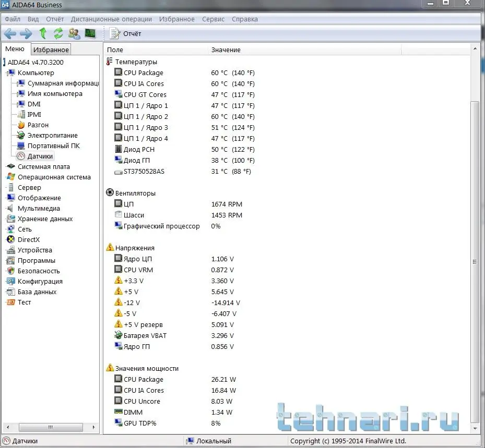485x448 pixels.
Task: Click the Отчёт report toolbar button
Action: (x=125, y=33)
